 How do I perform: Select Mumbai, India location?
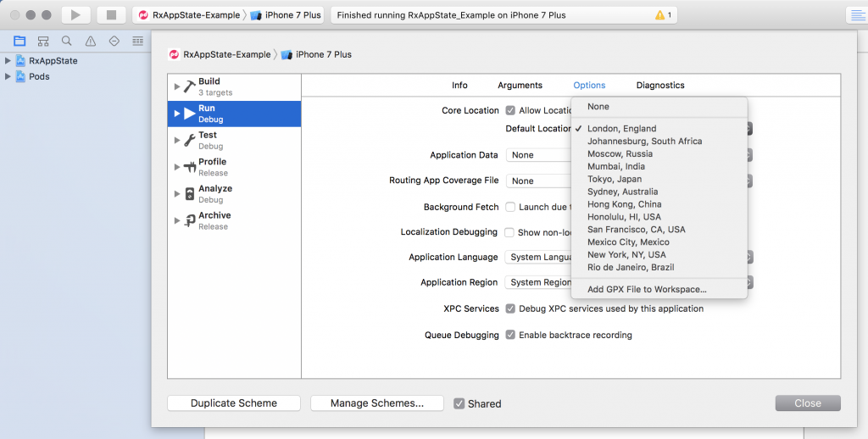659,166
